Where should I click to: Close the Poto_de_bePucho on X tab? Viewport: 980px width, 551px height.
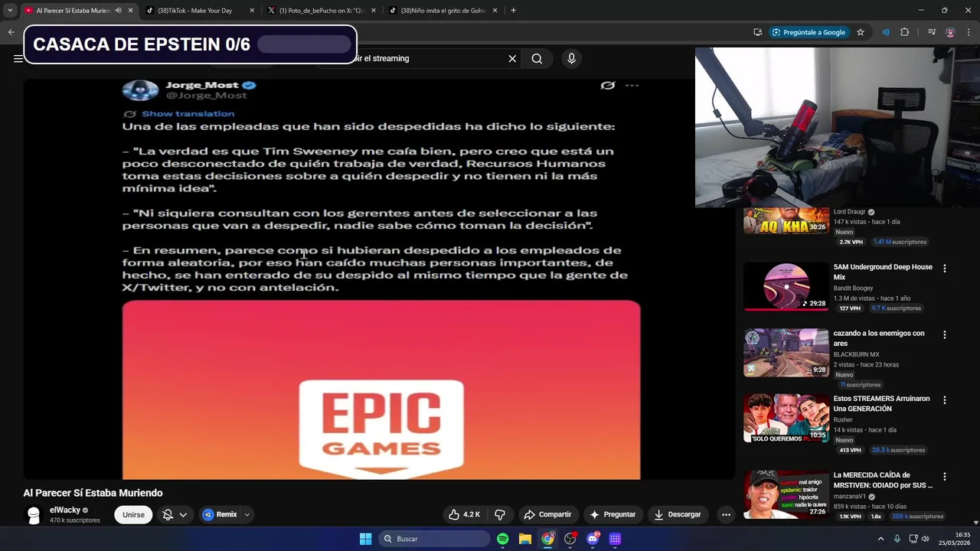pyautogui.click(x=374, y=11)
